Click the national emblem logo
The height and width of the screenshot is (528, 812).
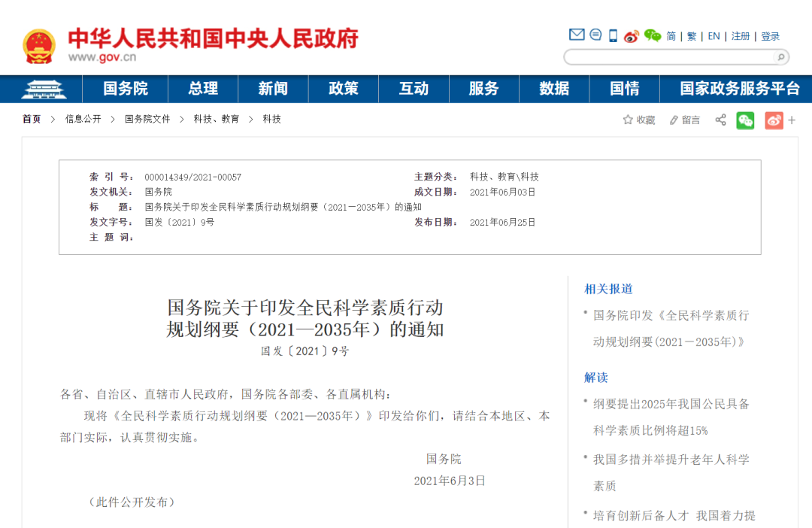click(x=38, y=44)
